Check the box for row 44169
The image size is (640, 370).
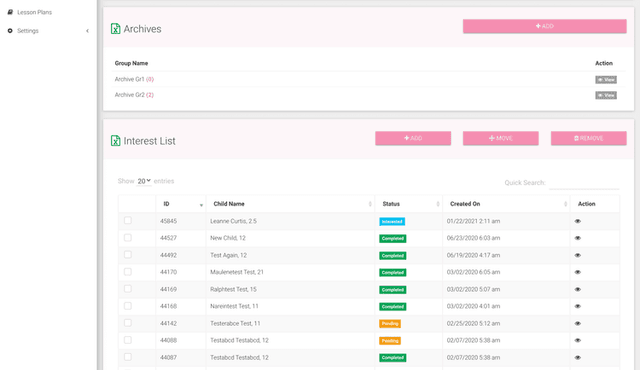128,289
